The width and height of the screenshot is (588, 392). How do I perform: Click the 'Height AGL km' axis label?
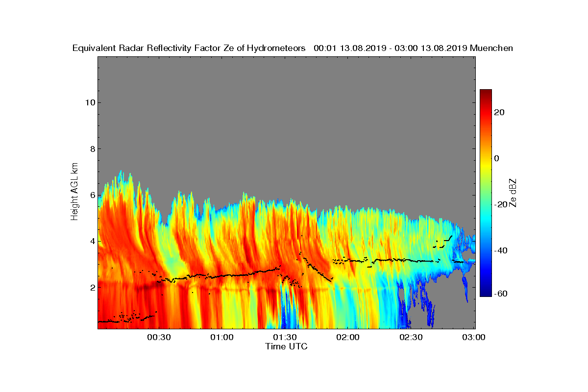point(75,191)
